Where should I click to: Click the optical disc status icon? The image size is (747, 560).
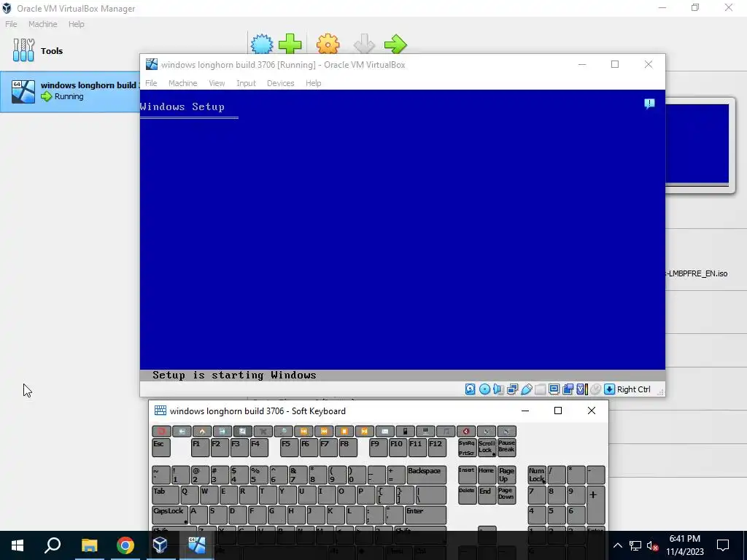[484, 389]
